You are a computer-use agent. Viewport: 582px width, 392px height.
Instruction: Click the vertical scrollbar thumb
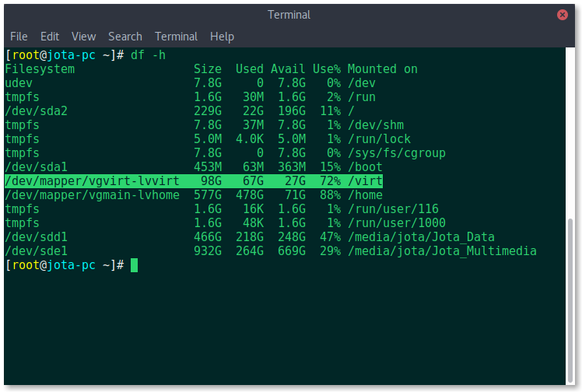tap(570, 300)
